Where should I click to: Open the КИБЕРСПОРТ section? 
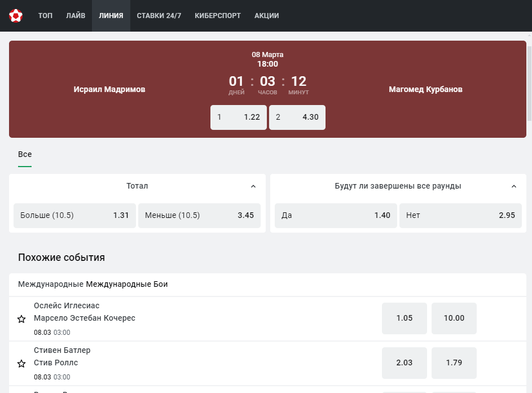coord(218,16)
